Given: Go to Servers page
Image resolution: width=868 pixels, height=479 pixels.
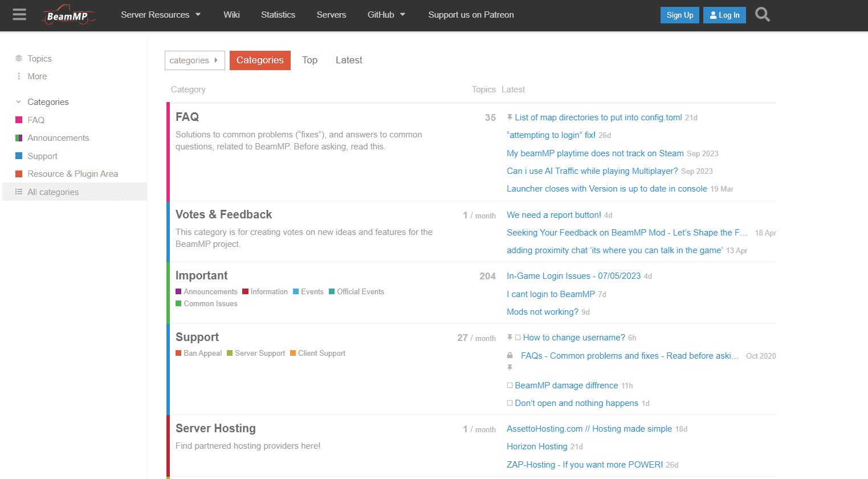Looking at the screenshot, I should (x=331, y=15).
